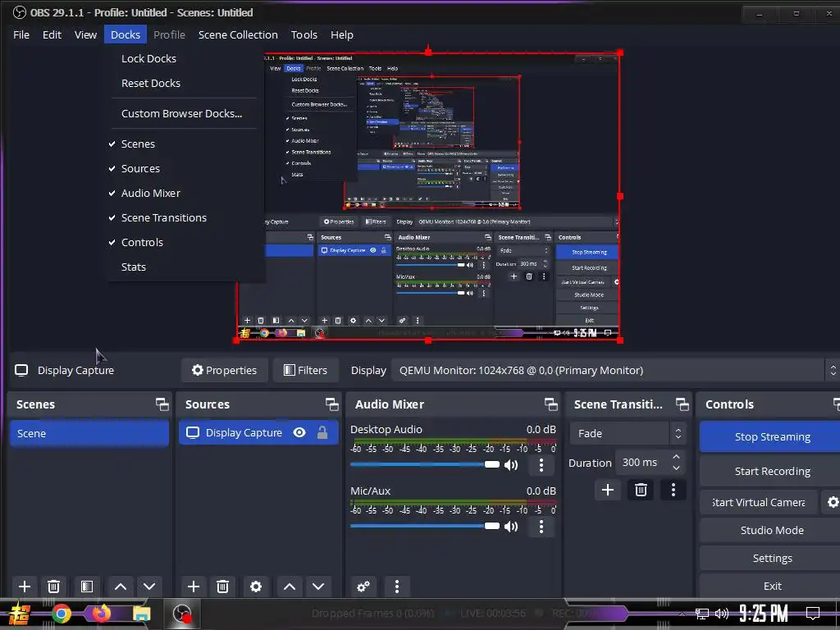
Task: Click Start Virtual Camera button
Action: 759,502
